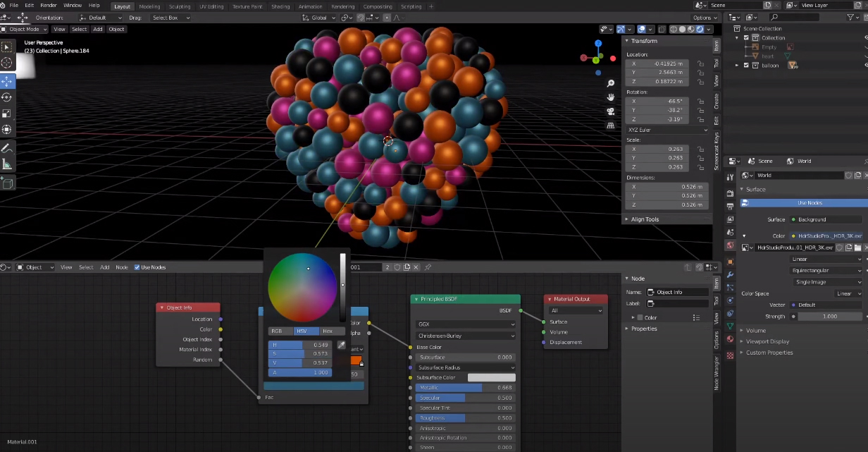This screenshot has height=452, width=868.
Task: Activate the 3D Cursor tool
Action: 7,63
